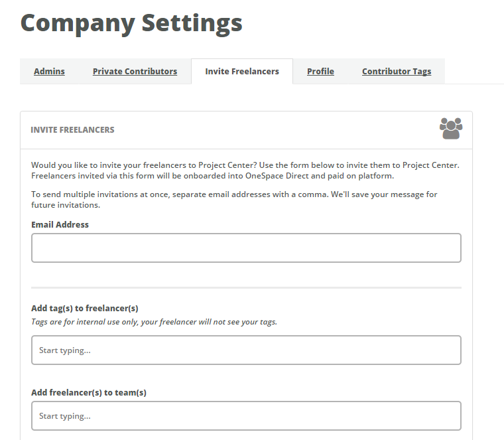Select the Invite Freelancers tab
Image resolution: width=504 pixels, height=440 pixels.
[x=242, y=72]
